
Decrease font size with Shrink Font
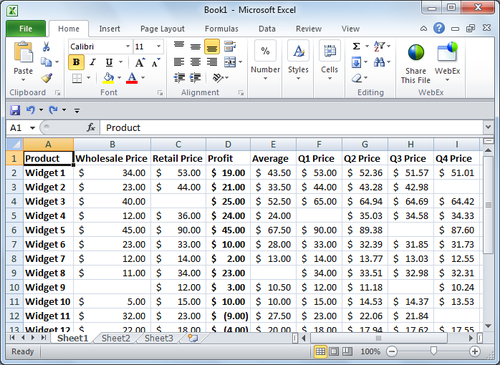[155, 62]
